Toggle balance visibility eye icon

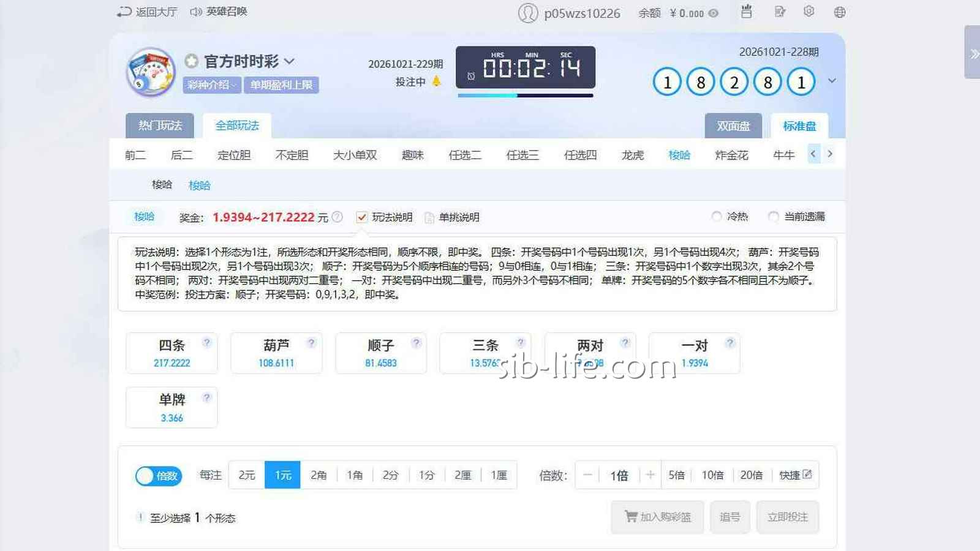coord(714,13)
